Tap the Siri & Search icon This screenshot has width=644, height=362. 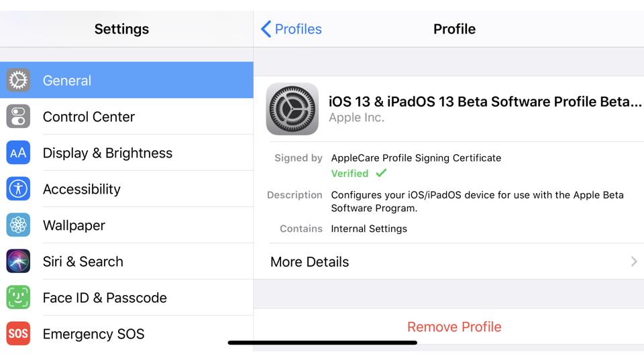[x=18, y=261]
